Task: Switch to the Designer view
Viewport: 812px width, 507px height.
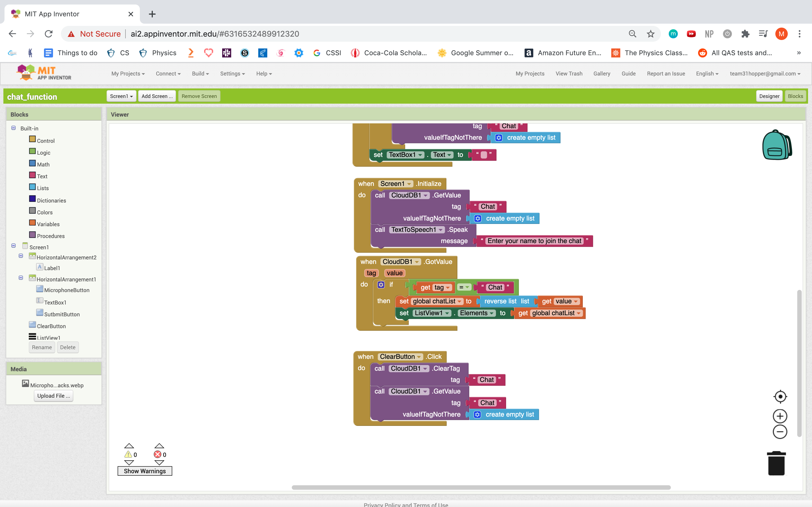Action: click(769, 96)
